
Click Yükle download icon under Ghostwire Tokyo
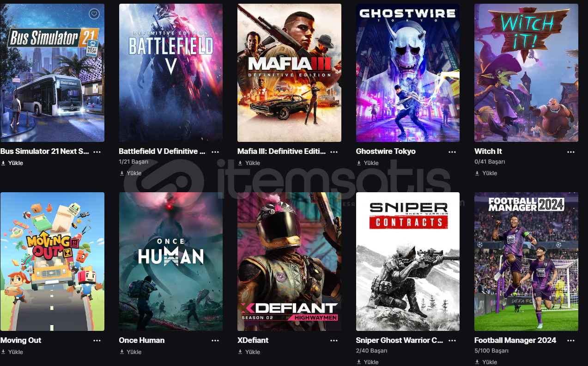[359, 163]
